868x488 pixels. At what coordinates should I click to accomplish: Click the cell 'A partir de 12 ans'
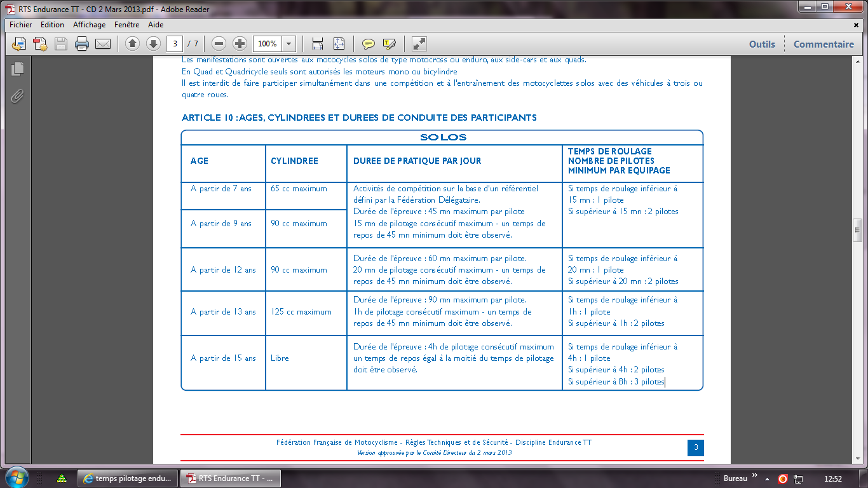point(223,270)
